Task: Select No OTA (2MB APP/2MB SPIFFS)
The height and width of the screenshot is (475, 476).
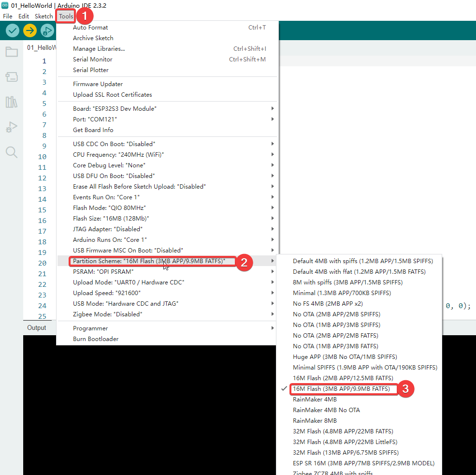Action: tap(359, 314)
